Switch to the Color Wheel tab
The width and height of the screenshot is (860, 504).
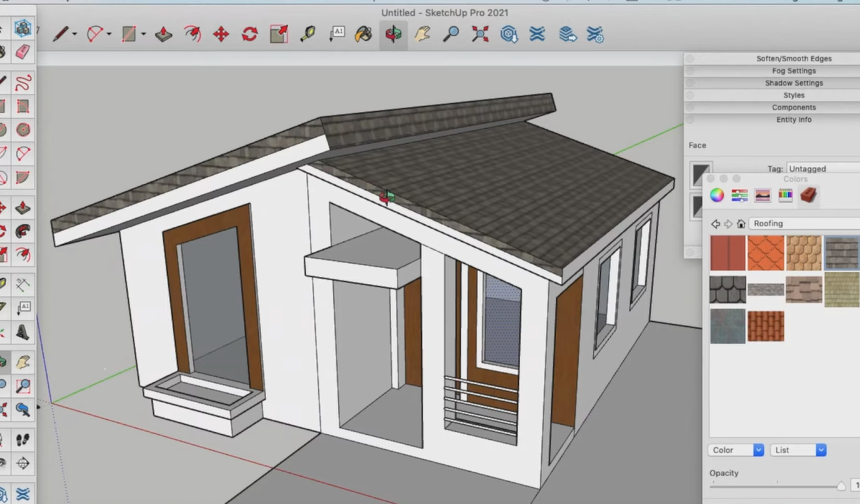[717, 195]
